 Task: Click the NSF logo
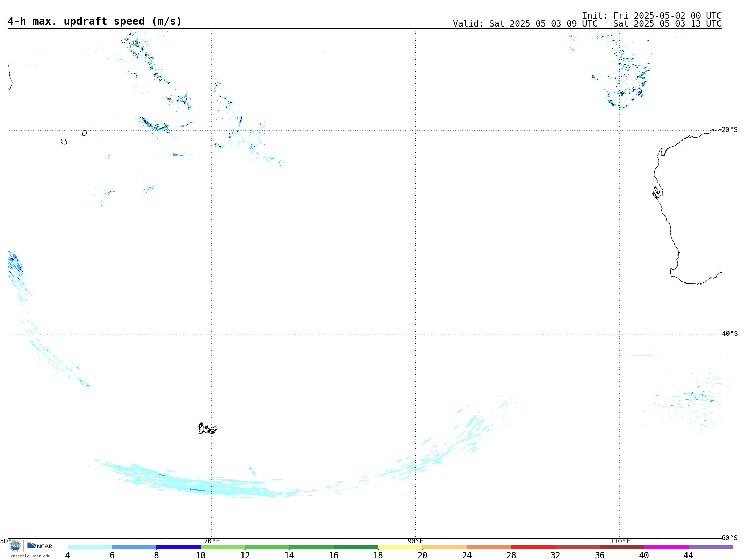(15, 546)
